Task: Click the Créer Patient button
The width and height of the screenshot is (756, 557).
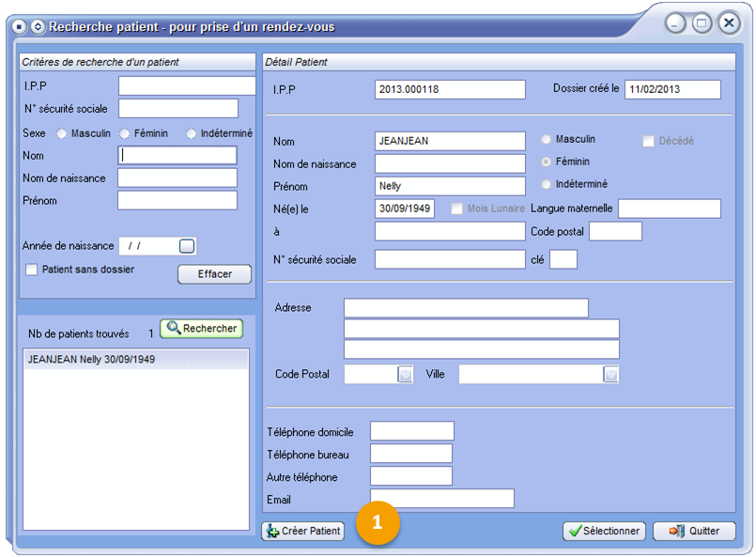Action: [x=303, y=531]
